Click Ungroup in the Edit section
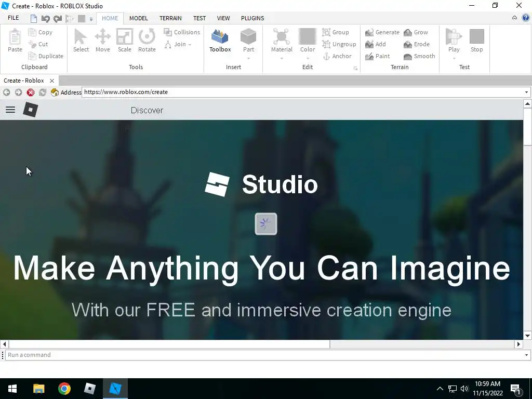The width and height of the screenshot is (532, 399). (339, 44)
